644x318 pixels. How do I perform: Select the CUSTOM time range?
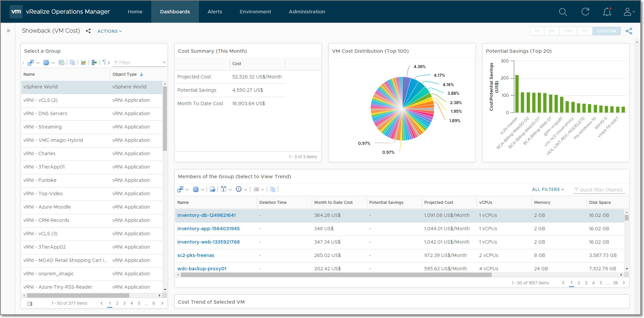pyautogui.click(x=606, y=31)
